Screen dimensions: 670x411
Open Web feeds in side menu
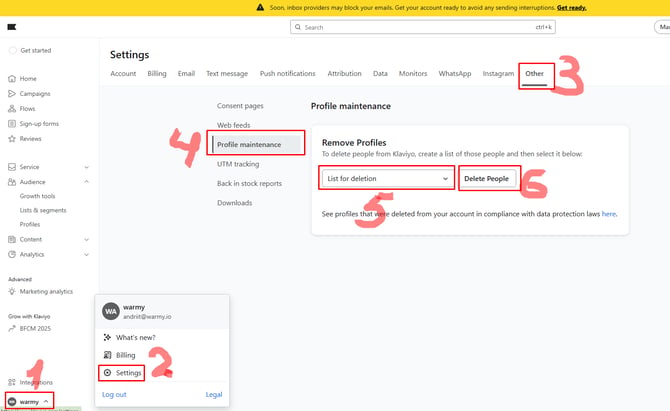pyautogui.click(x=234, y=125)
